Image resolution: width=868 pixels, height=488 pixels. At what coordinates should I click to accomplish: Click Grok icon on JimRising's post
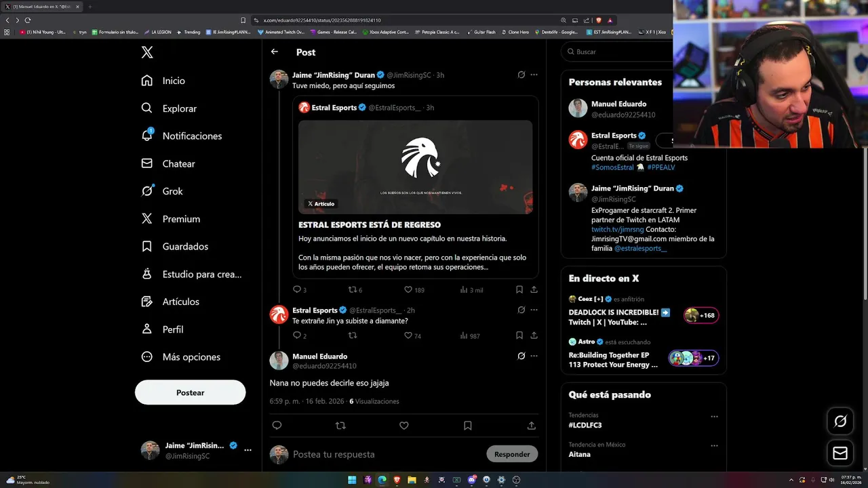coord(521,75)
